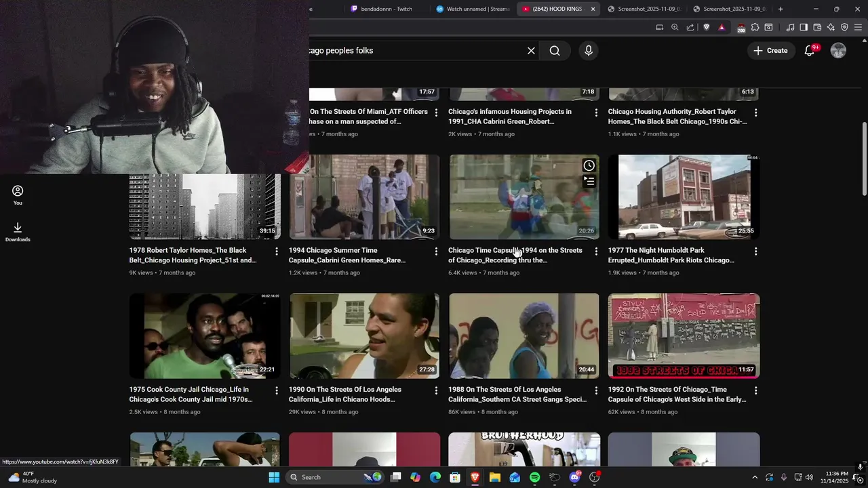Screen dimensions: 868x488
Task: Switch to the Watch unnamed Streamable tab
Action: [472, 9]
